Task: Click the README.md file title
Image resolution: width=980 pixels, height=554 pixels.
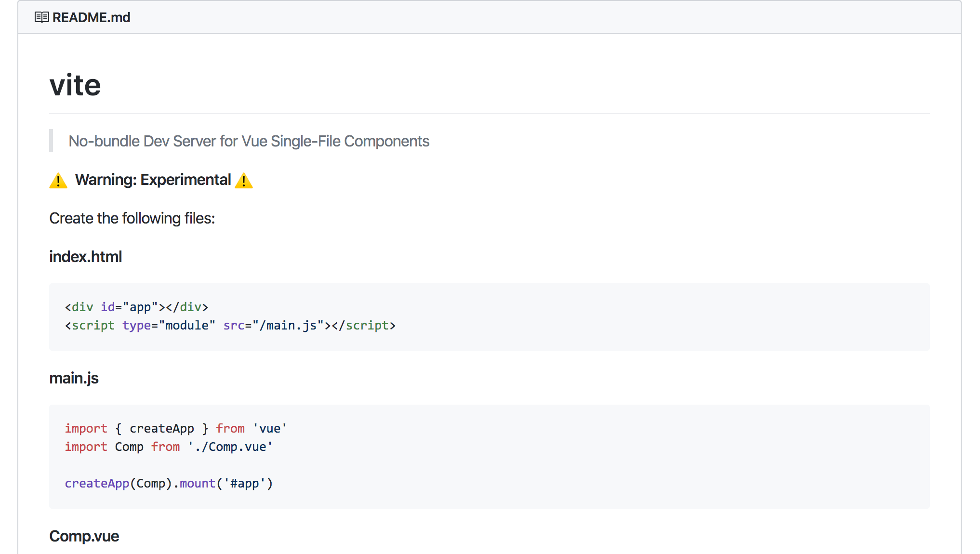Action: point(91,17)
